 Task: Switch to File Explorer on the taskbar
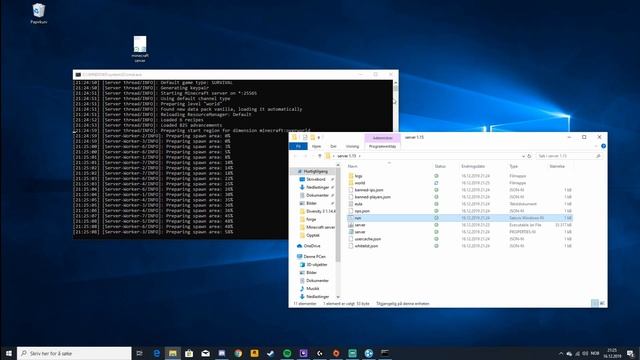click(x=173, y=353)
